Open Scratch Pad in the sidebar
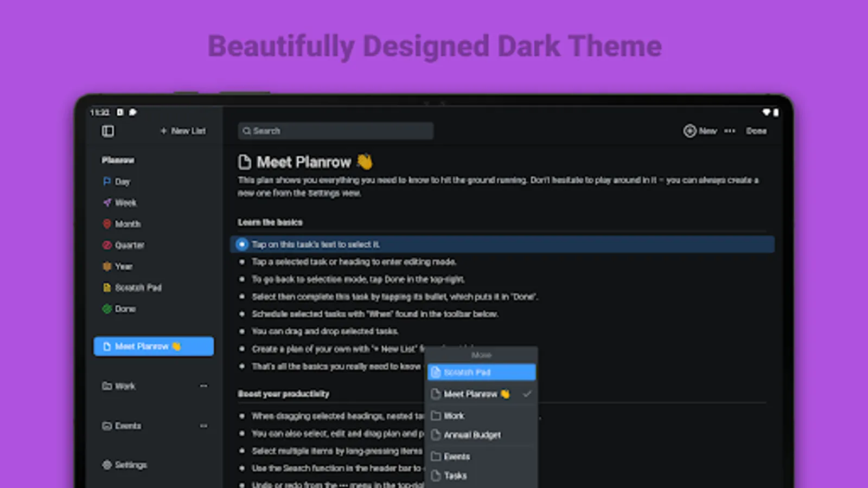The image size is (868, 488). tap(132, 287)
